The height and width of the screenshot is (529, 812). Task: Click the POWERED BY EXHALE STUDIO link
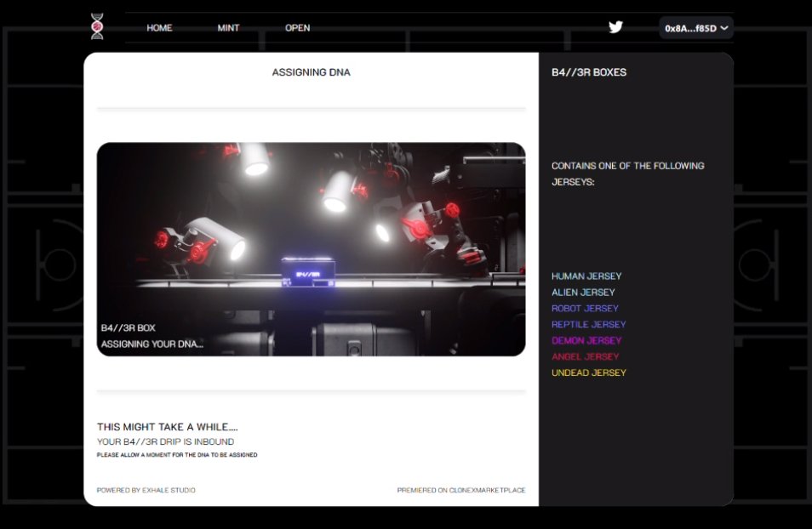(x=146, y=490)
